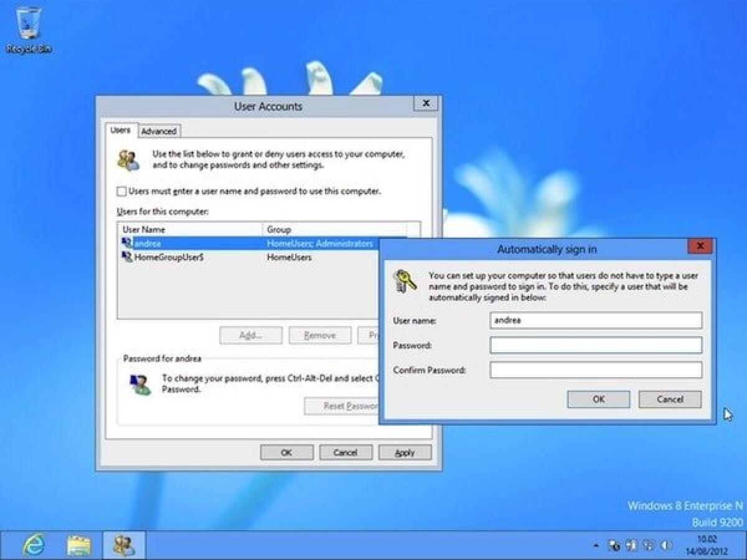The height and width of the screenshot is (560, 747).
Task: Cancel the Automatically sign in dialog
Action: click(669, 399)
